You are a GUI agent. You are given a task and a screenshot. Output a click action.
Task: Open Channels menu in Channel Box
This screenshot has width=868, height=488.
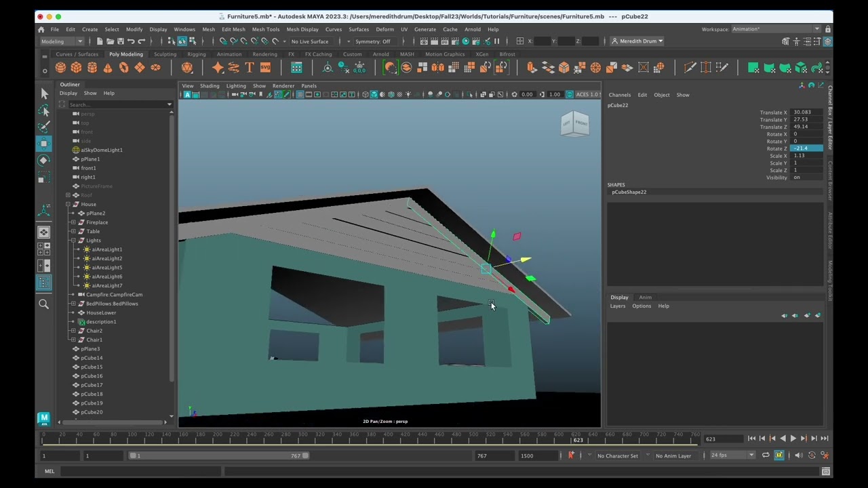620,95
